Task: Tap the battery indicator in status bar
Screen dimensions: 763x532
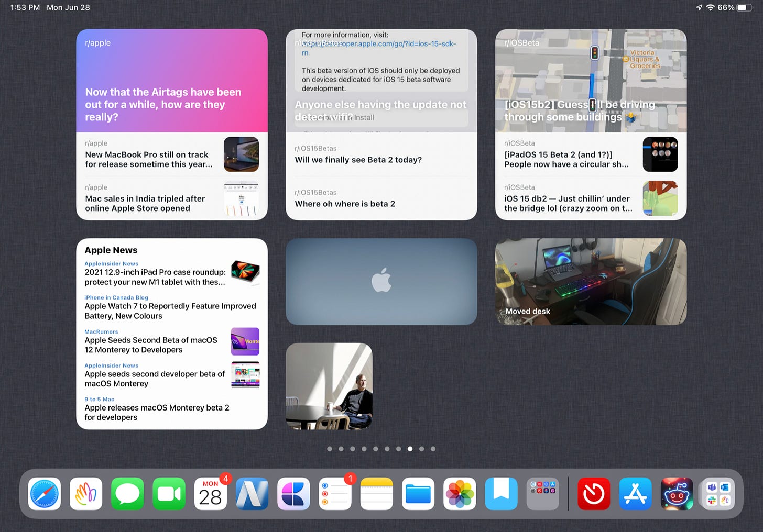Action: [745, 7]
